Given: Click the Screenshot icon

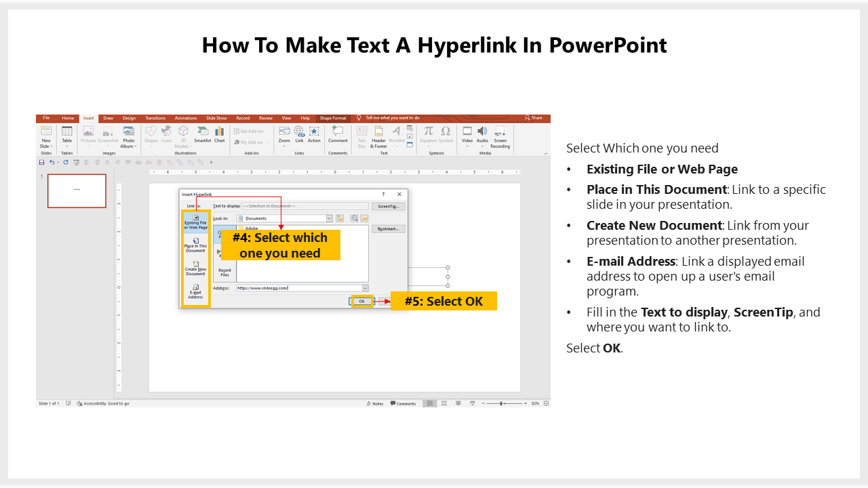Looking at the screenshot, I should click(108, 131).
